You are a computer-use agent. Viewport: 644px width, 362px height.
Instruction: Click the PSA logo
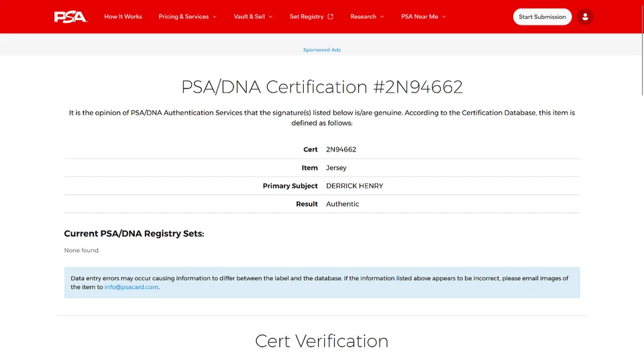70,17
